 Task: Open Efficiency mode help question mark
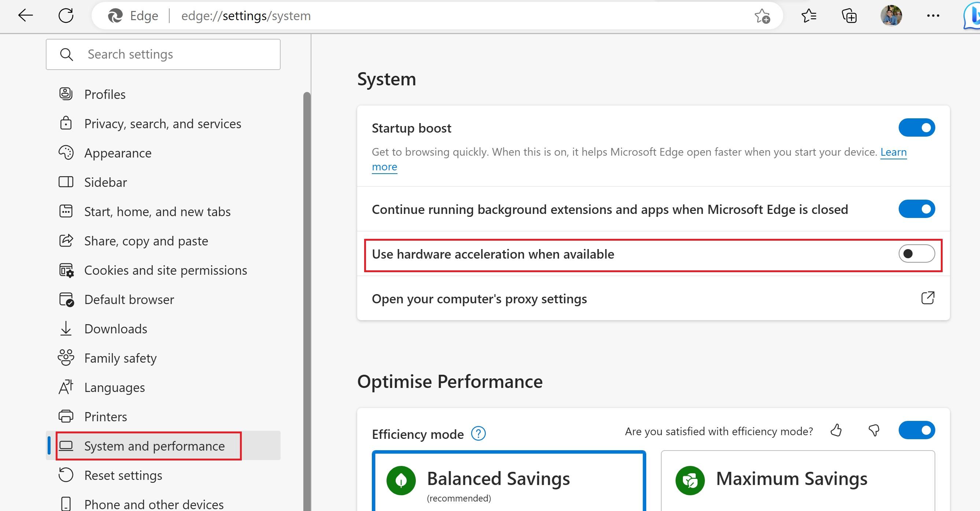pyautogui.click(x=478, y=433)
